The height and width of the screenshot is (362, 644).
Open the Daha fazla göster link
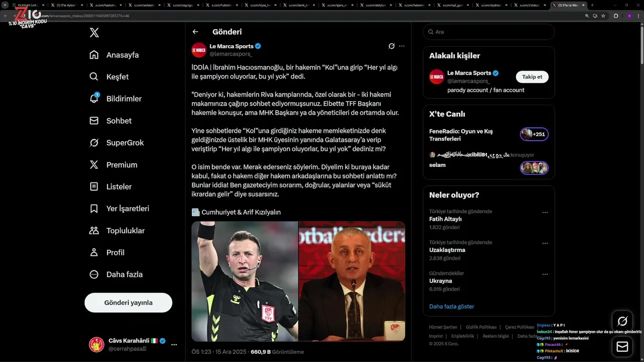(452, 306)
